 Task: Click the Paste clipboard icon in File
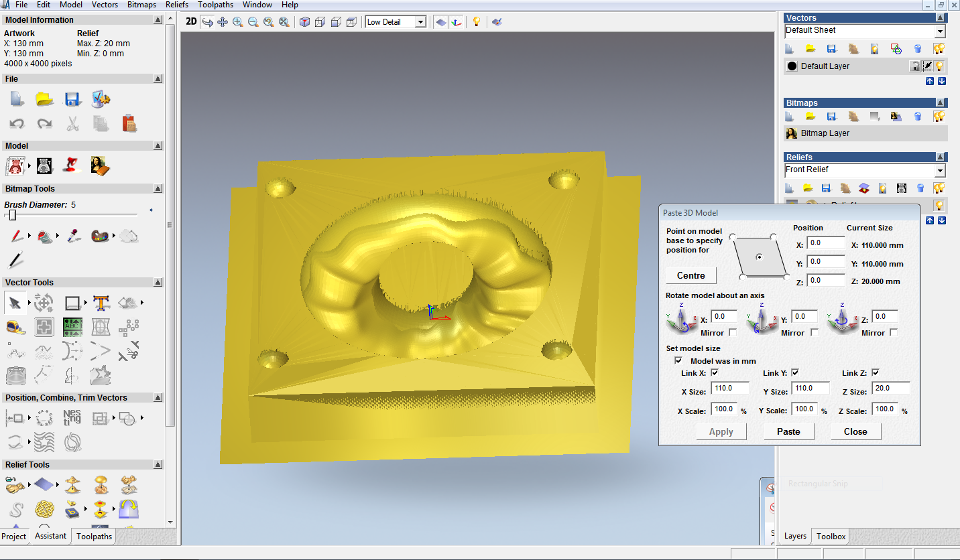(129, 123)
